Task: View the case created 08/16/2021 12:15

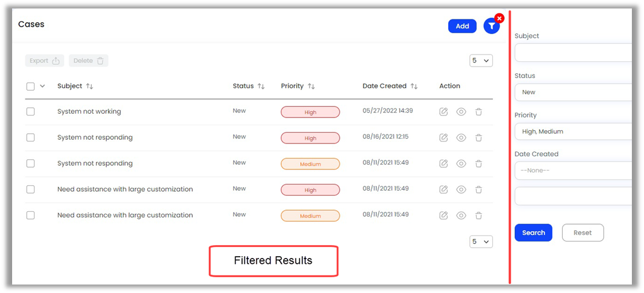Action: pyautogui.click(x=461, y=137)
